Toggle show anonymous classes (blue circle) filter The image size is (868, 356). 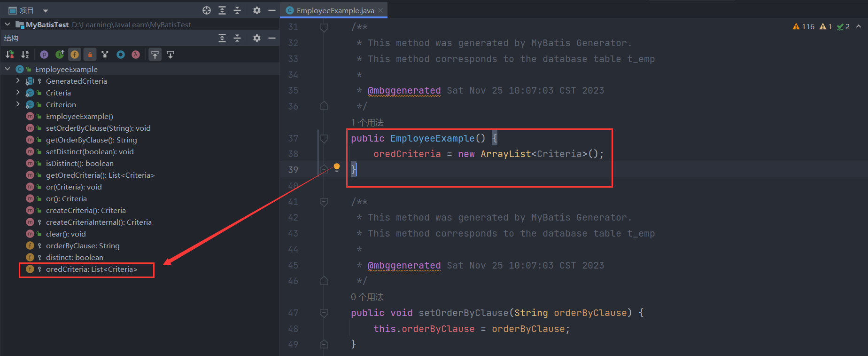[x=121, y=55]
